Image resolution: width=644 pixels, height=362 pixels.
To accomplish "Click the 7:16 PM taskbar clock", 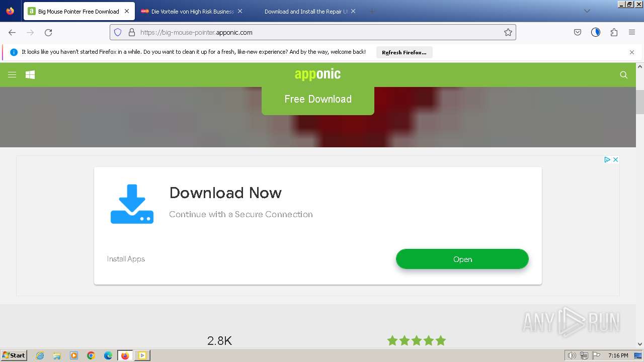I will coord(618,355).
